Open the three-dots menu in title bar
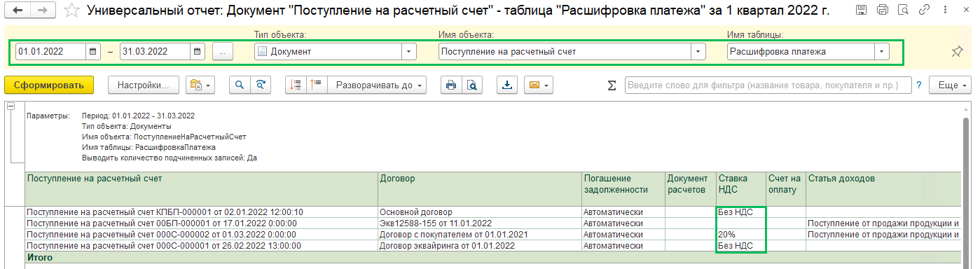 pos(944,10)
